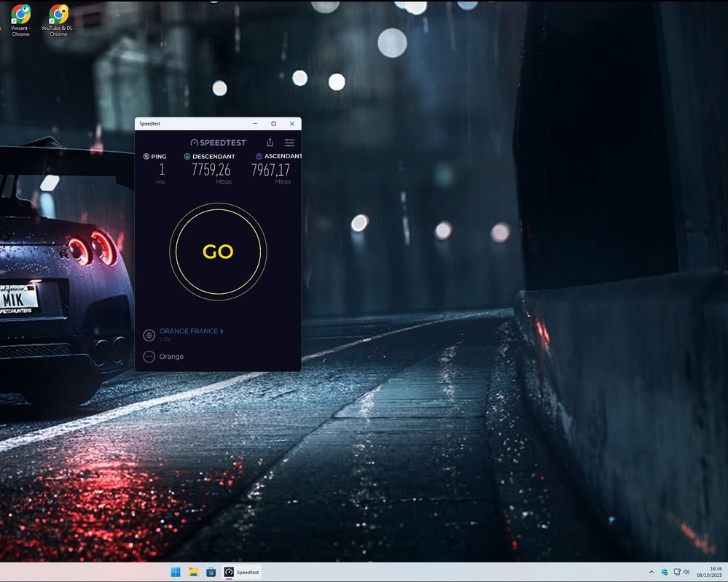Click the Speedtest button on the taskbar
This screenshot has height=582, width=728.
243,573
